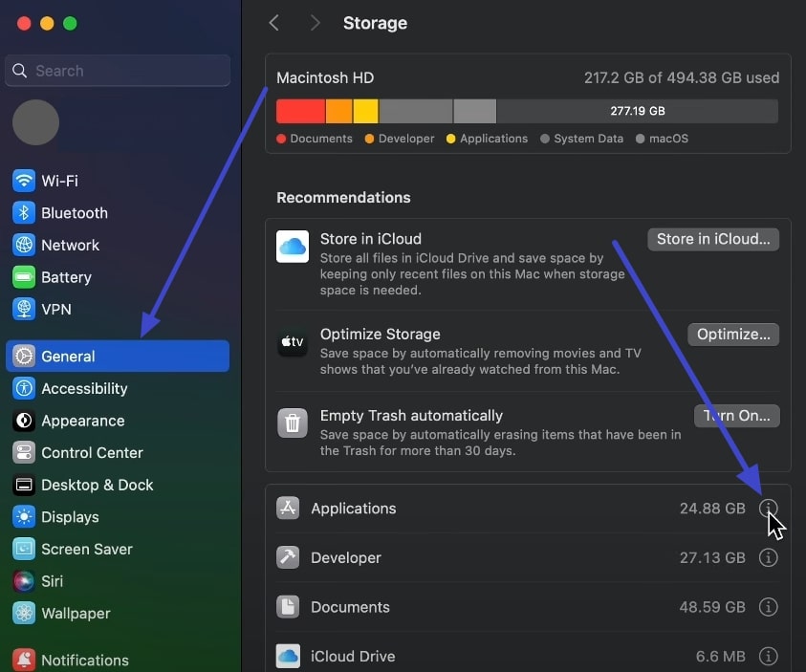The width and height of the screenshot is (806, 672).
Task: Select the Bluetooth icon in sidebar
Action: tap(24, 213)
